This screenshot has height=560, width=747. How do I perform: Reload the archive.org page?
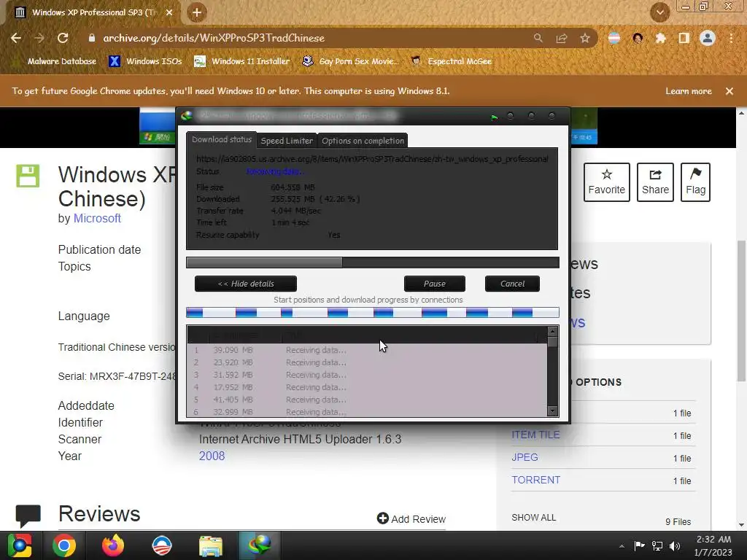tap(63, 38)
